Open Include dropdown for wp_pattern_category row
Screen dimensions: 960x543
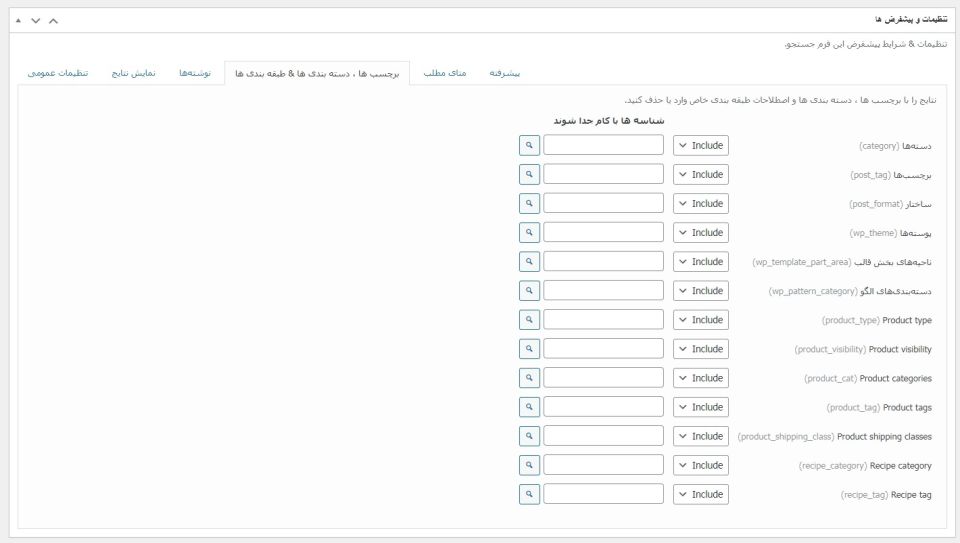(700, 291)
